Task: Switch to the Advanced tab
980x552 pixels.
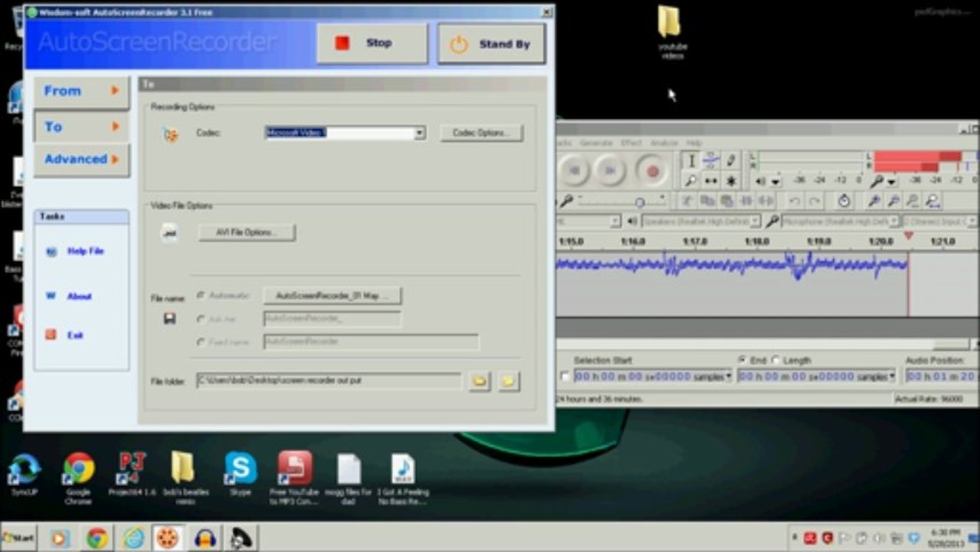Action: tap(81, 159)
